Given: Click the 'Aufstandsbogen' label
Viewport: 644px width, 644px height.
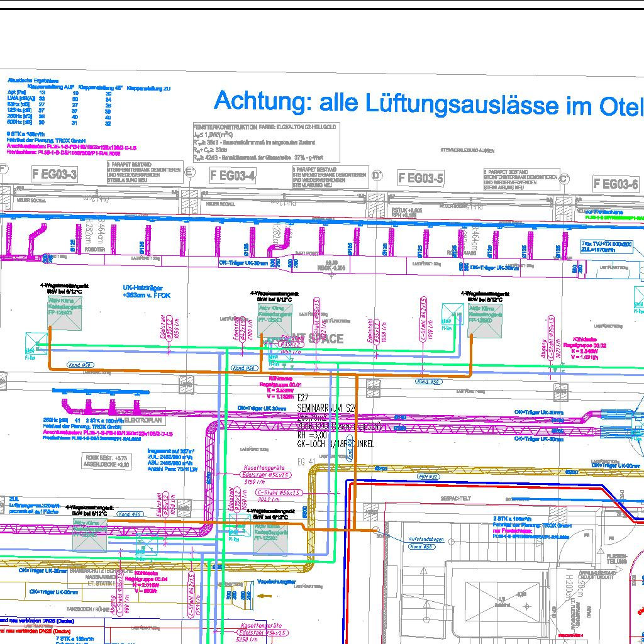Looking at the screenshot, I should point(426,539).
